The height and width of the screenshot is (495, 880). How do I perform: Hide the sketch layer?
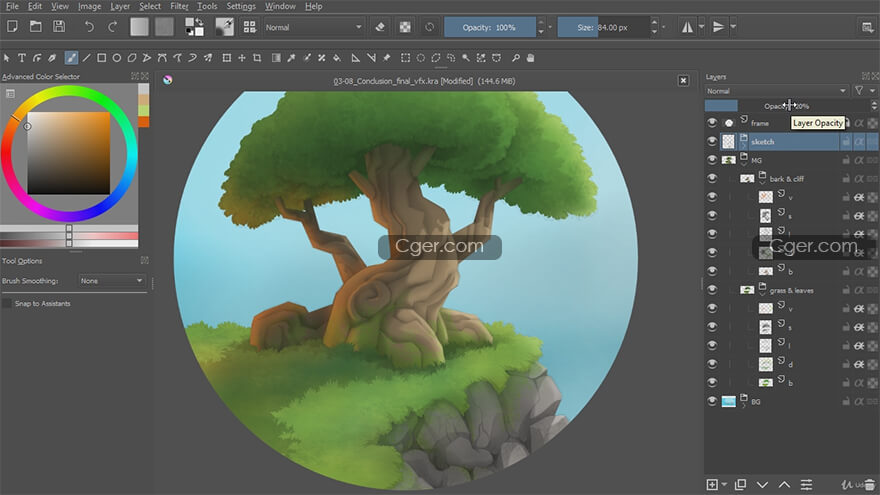click(x=712, y=141)
